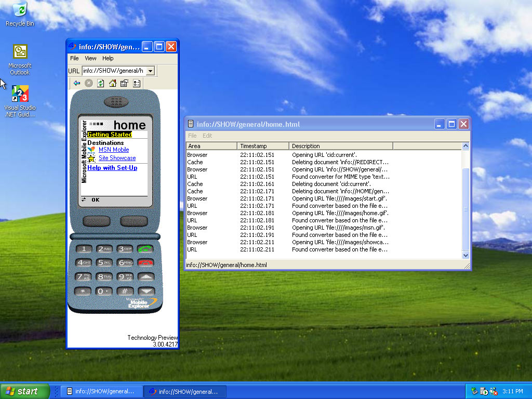532x399 pixels.
Task: Go to Home using the house icon
Action: 113,83
